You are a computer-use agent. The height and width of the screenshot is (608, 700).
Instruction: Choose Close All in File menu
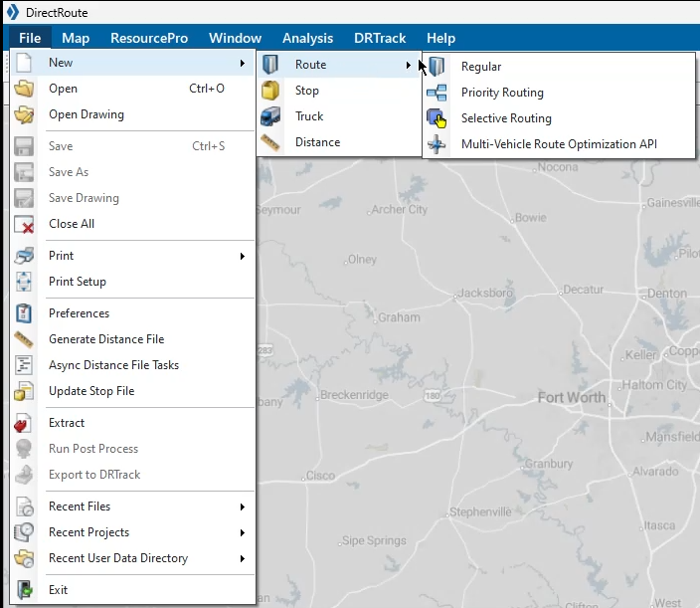(132, 224)
